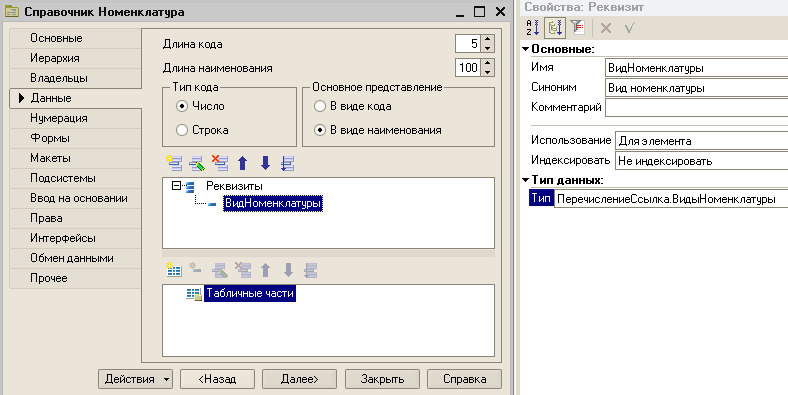
Task: Click the Тип field with ПеречислениеСсылка.ВидыНоменклатуры
Action: (x=671, y=199)
